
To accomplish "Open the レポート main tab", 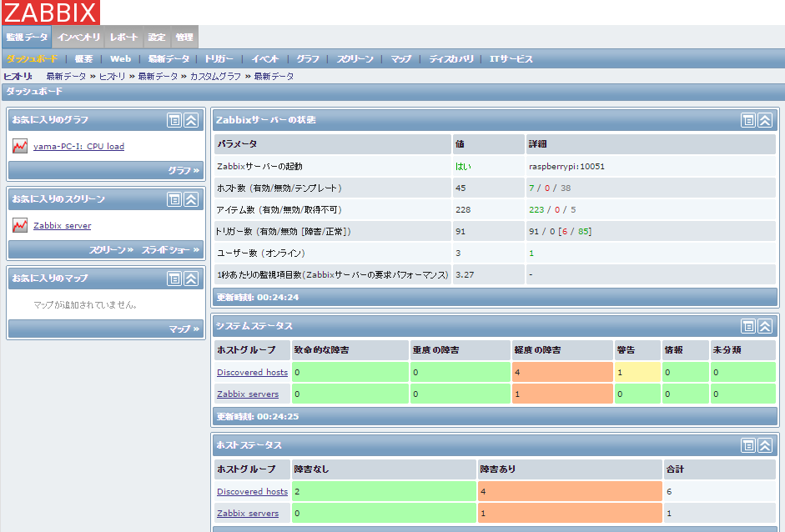I will pos(123,37).
